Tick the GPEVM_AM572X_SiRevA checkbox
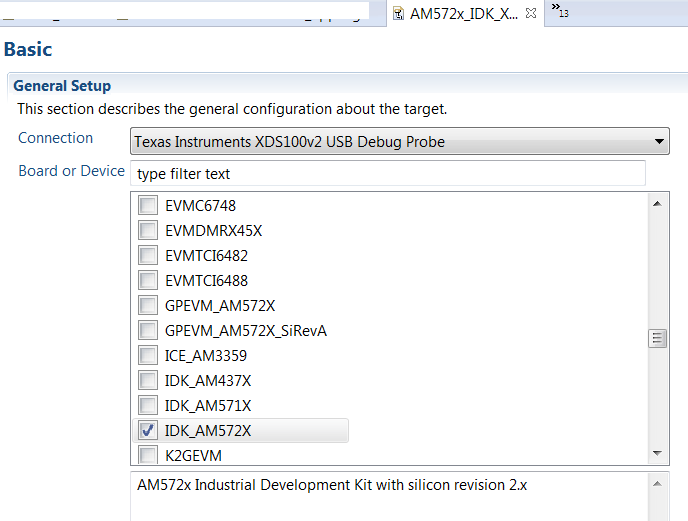688x521 pixels. click(x=147, y=331)
